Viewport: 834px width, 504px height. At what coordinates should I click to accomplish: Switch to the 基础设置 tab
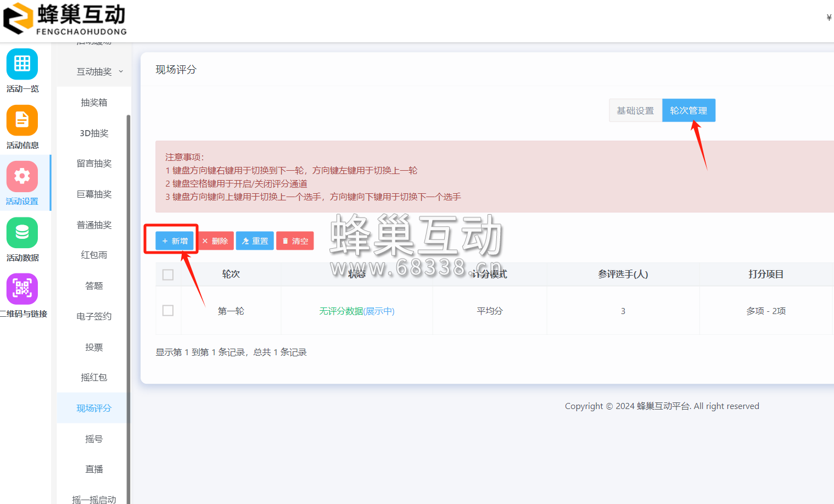coord(635,110)
